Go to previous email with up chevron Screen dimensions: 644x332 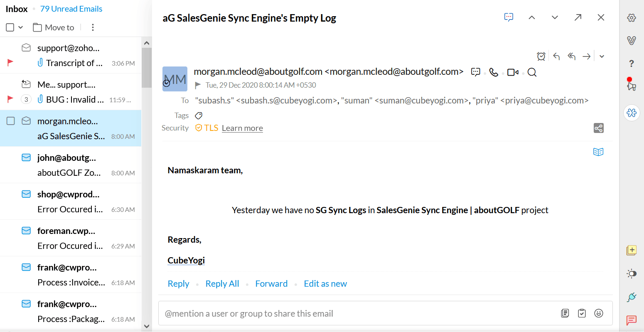(x=532, y=17)
